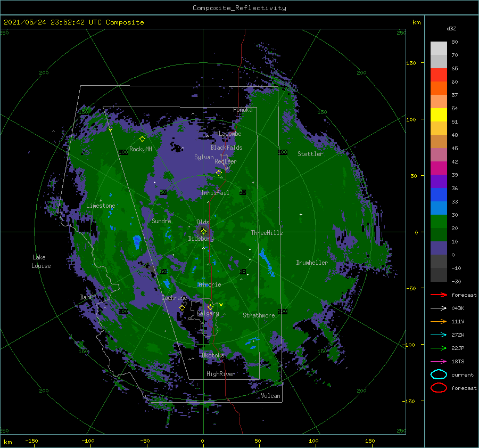
Task: Select the yellow 51 dBZ swatch
Action: point(439,115)
